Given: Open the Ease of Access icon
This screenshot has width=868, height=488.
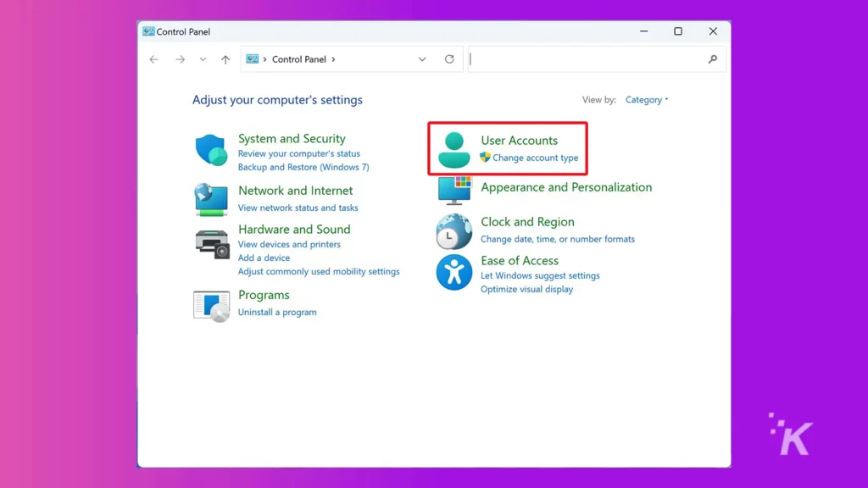Looking at the screenshot, I should [454, 272].
